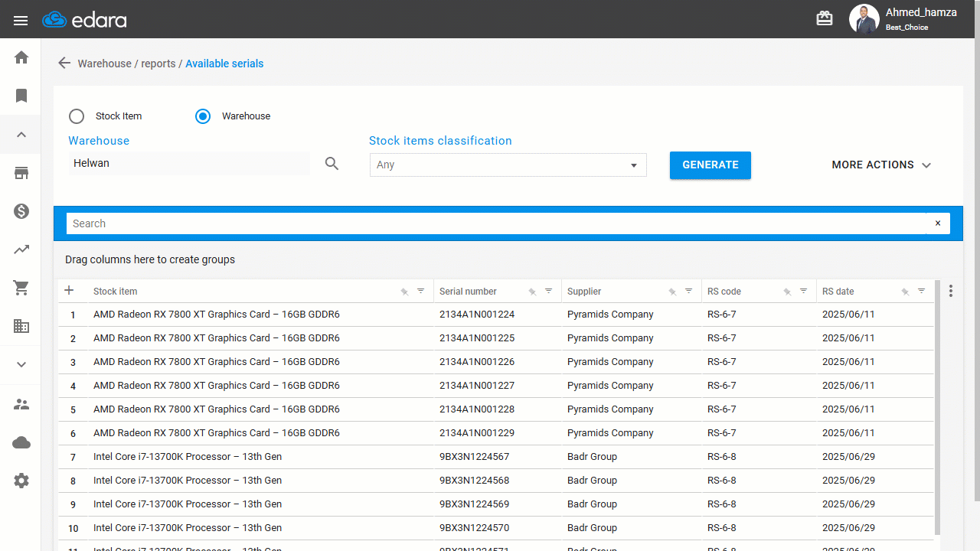Navigate to Warehouse breadcrumb
This screenshot has width=980, height=551.
[104, 64]
